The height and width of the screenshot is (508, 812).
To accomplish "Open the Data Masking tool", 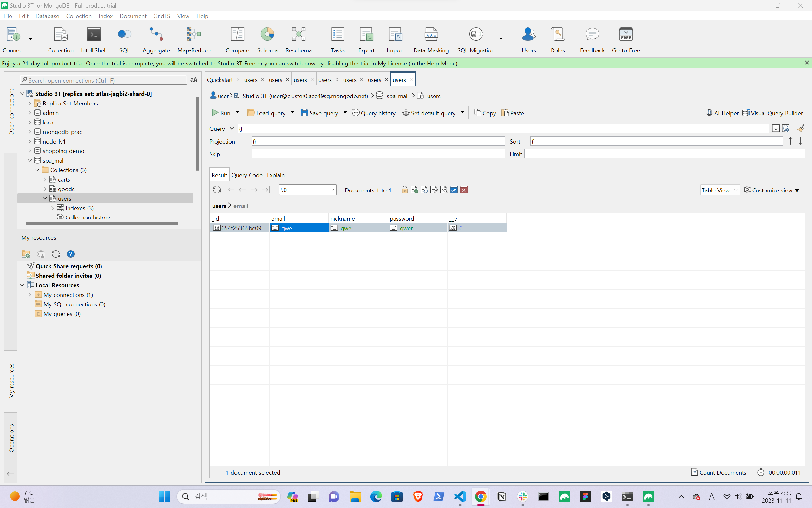I will click(x=431, y=40).
